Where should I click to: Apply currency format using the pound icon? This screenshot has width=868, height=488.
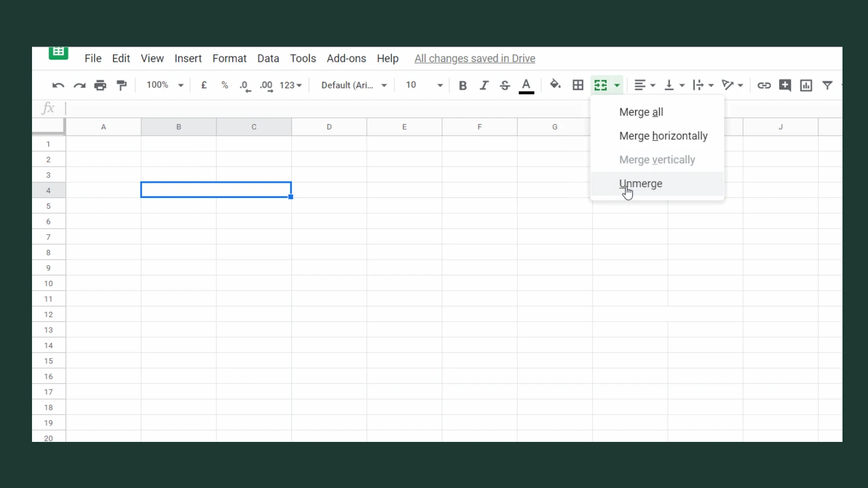point(203,85)
